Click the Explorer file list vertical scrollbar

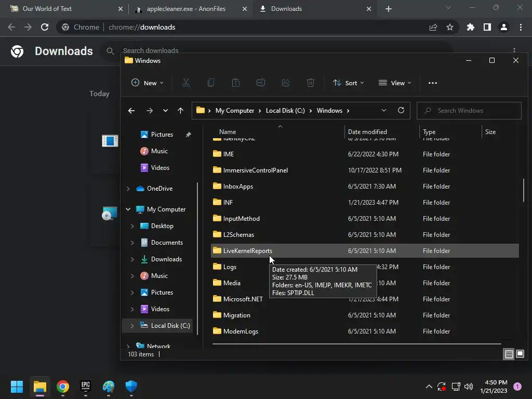[x=524, y=190]
